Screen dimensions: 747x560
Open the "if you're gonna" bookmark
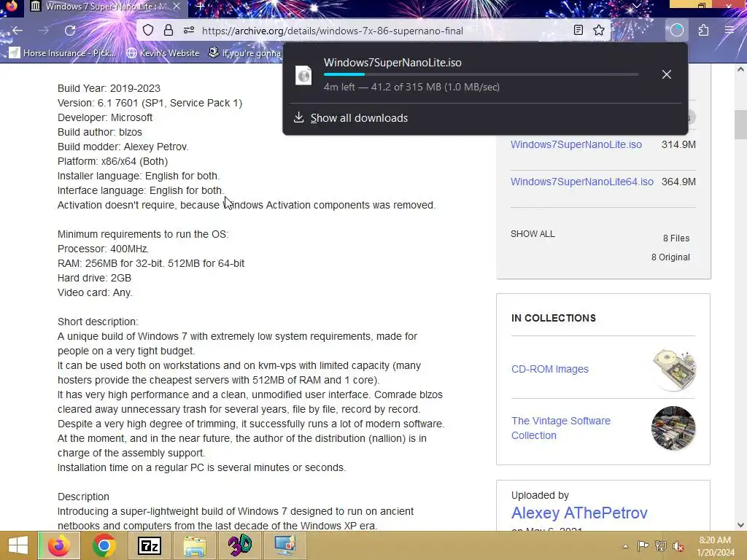245,52
